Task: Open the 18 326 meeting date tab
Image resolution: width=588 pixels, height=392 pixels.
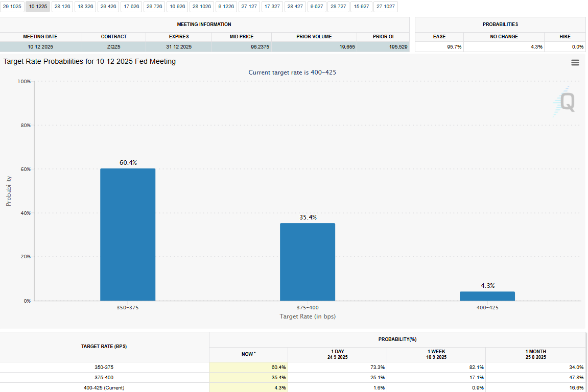Action: (x=86, y=7)
